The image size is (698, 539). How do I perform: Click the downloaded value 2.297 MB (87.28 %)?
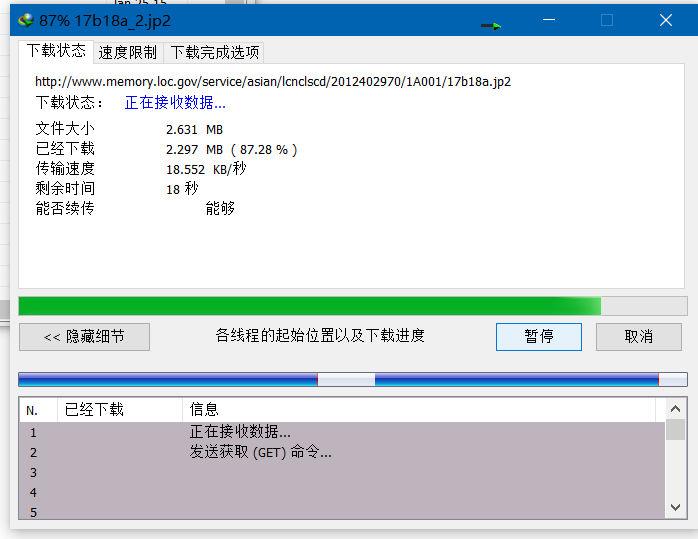point(231,150)
